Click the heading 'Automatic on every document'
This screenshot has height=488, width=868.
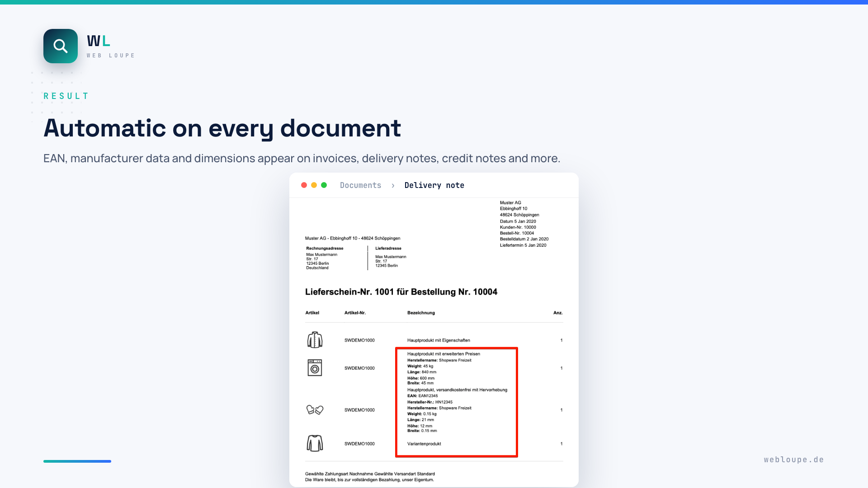222,128
